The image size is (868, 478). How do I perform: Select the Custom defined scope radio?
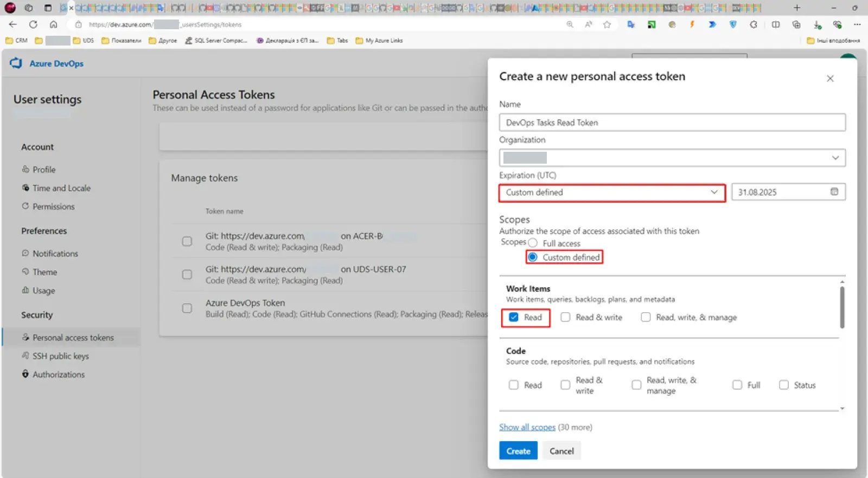(x=533, y=257)
